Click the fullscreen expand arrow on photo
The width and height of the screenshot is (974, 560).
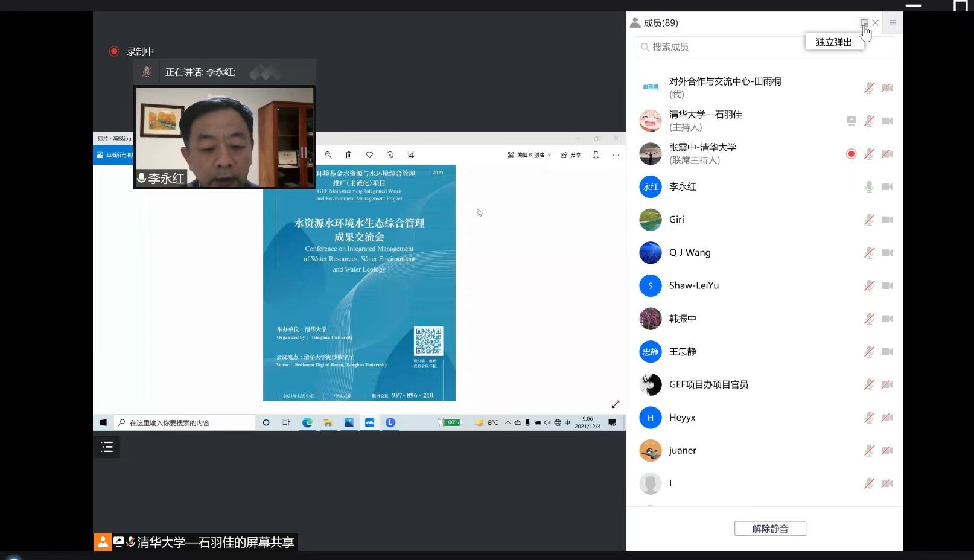pos(616,404)
